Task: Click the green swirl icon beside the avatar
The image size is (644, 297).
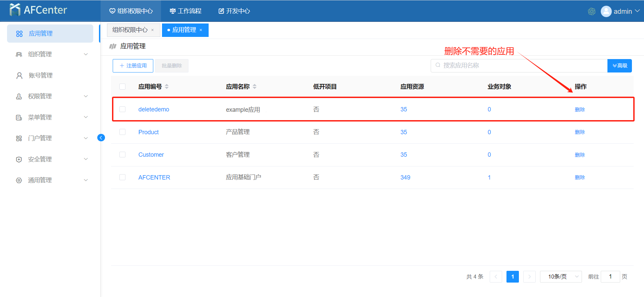Action: point(591,11)
